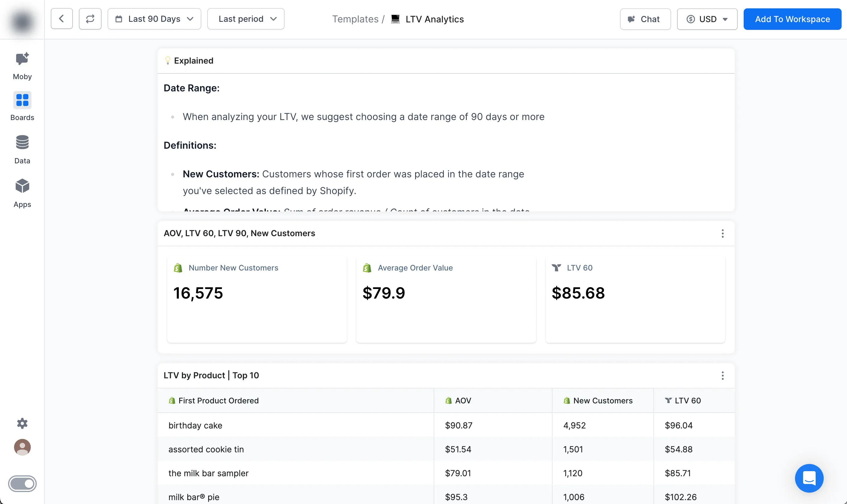Click the user profile avatar
847x504 pixels.
pos(22,447)
